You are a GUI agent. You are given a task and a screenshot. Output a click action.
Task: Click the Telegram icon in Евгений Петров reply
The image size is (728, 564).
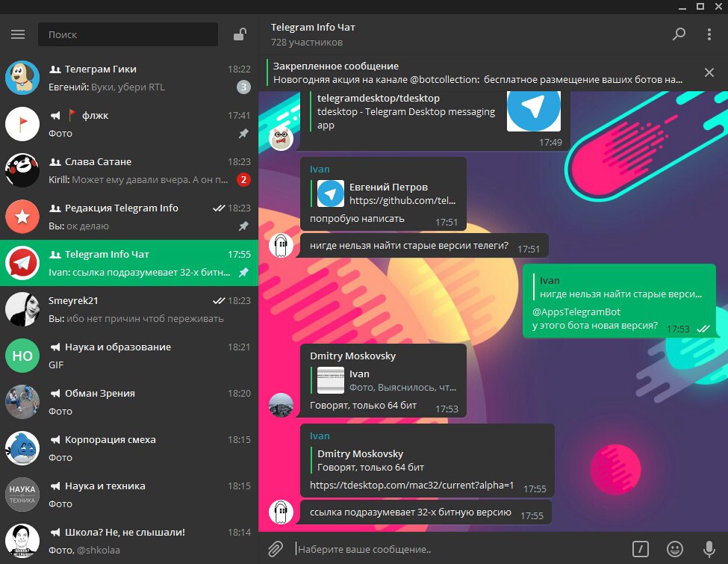coord(331,193)
